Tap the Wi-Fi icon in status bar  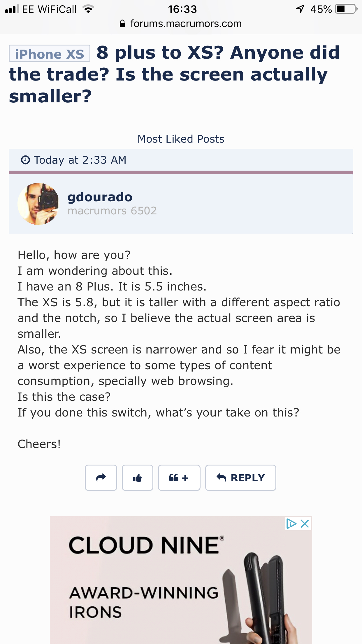[x=88, y=9]
